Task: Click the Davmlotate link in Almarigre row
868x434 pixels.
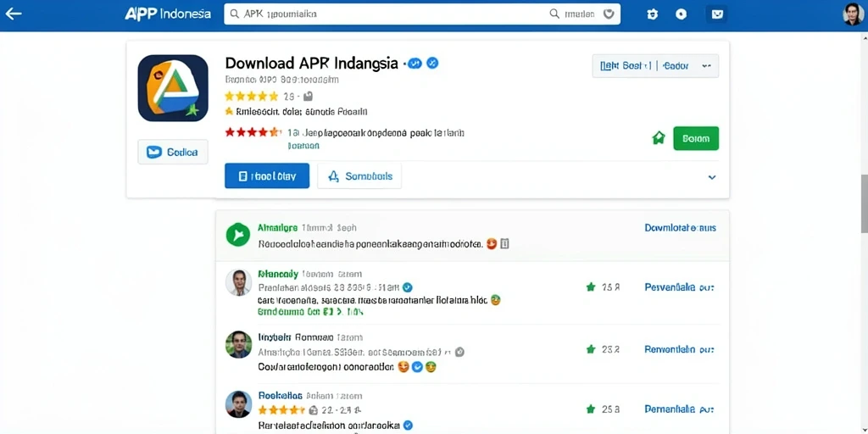Action: coord(681,227)
